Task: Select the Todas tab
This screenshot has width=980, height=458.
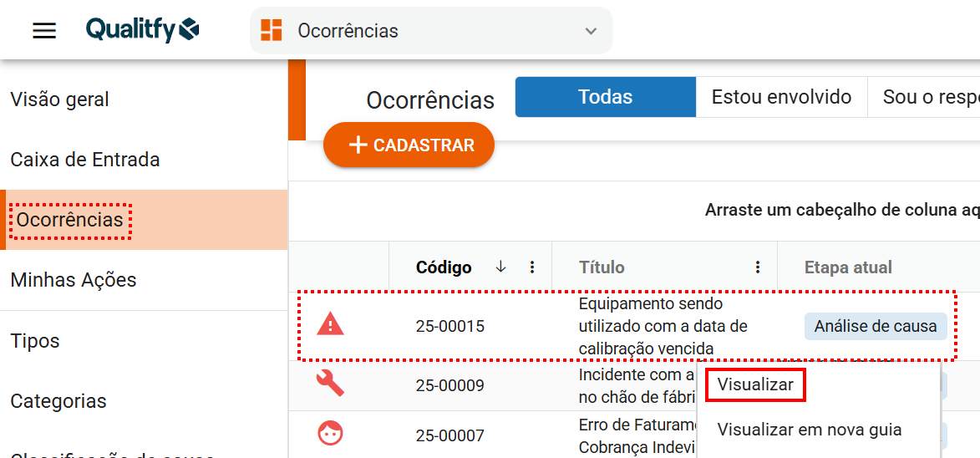Action: point(605,97)
